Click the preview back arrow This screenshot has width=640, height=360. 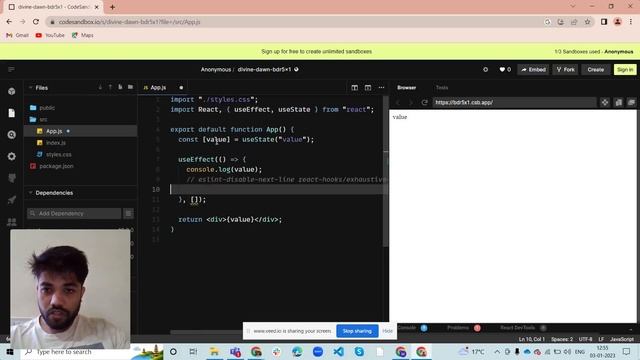398,102
